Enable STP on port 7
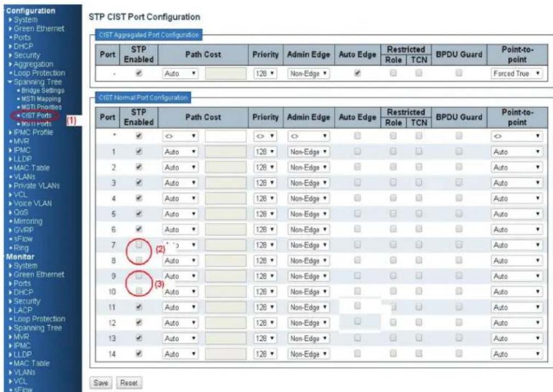Screen dimensions: 553x392 click(x=139, y=244)
